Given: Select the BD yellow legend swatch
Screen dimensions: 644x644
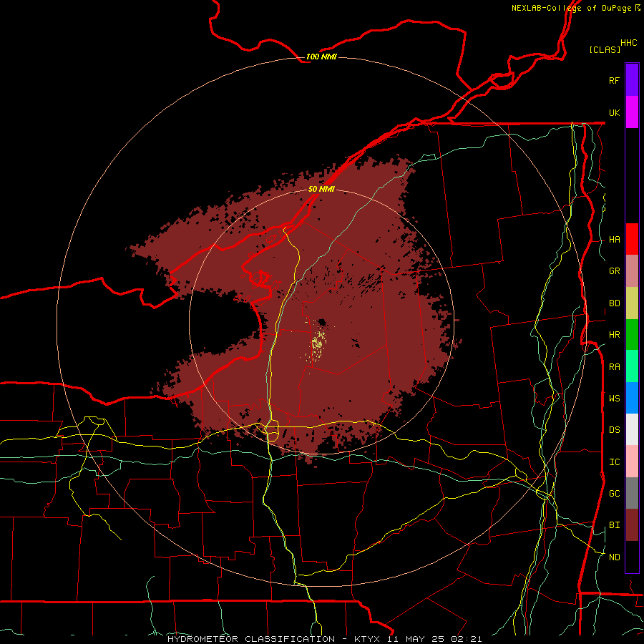Looking at the screenshot, I should 632,303.
